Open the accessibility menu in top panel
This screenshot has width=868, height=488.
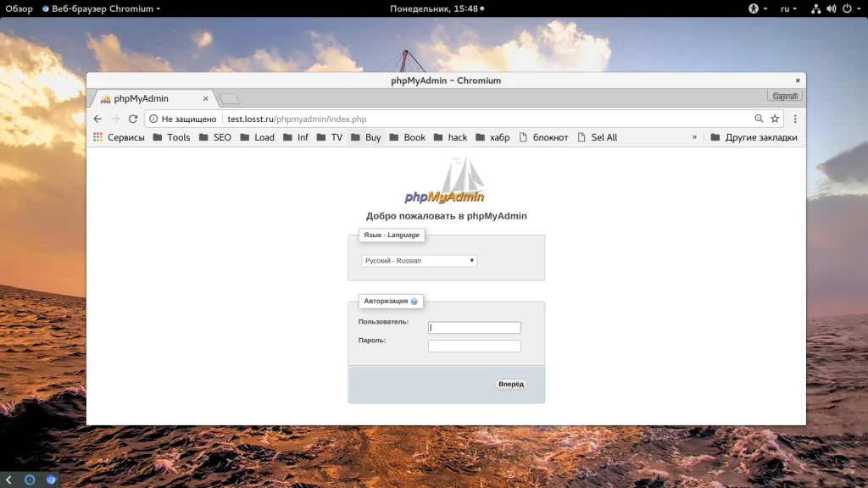[757, 8]
